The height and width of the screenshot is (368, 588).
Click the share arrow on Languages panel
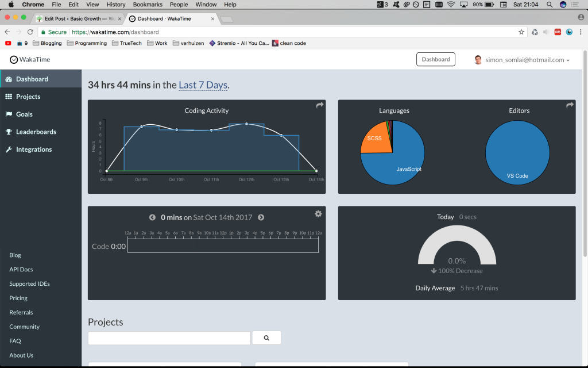[x=570, y=105]
